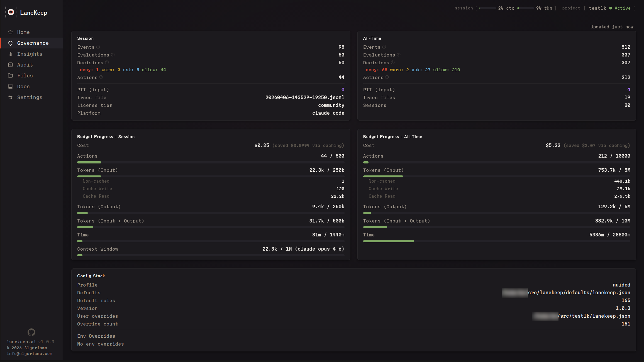Click info icon next to All-Time Events

(384, 47)
